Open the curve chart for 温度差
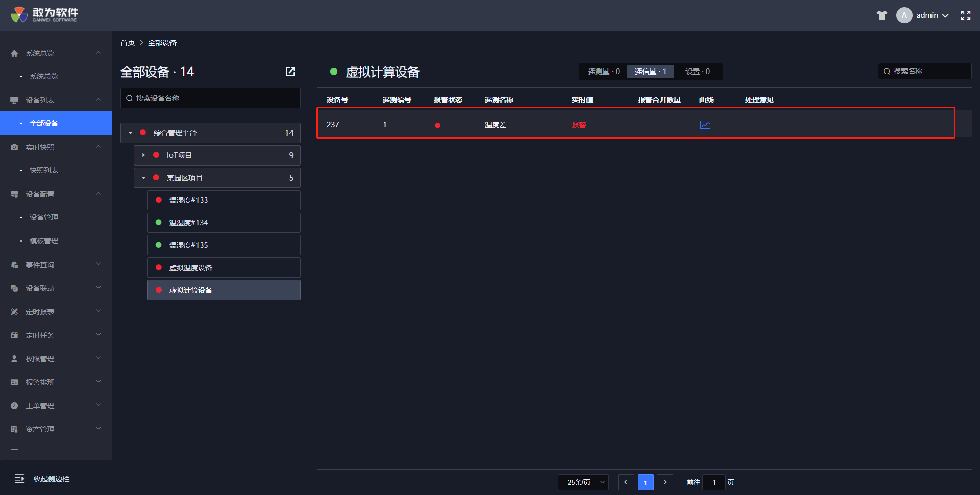The height and width of the screenshot is (495, 980). pos(705,125)
